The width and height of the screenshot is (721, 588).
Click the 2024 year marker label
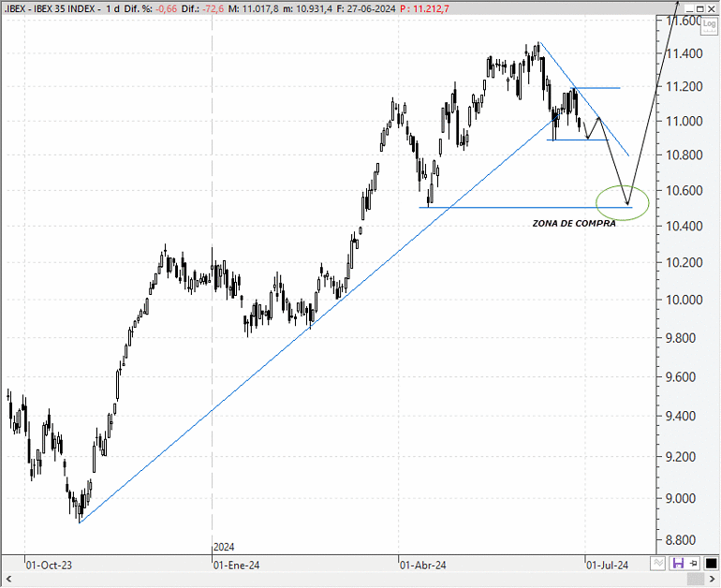(x=224, y=547)
